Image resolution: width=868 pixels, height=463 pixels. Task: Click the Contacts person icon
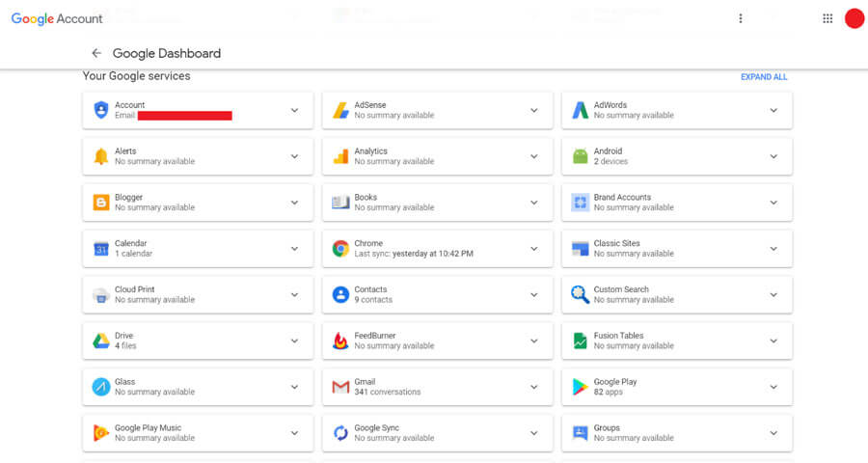(340, 294)
